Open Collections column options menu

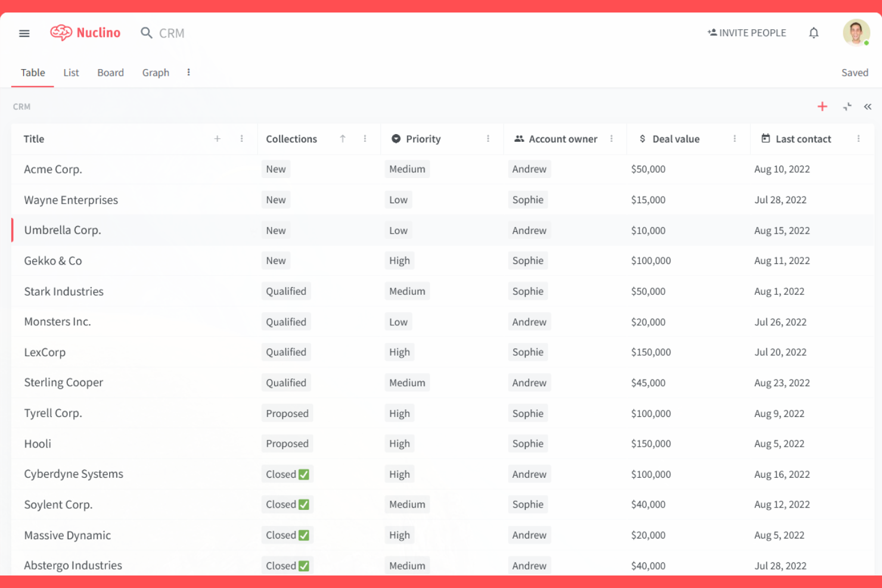pos(365,139)
